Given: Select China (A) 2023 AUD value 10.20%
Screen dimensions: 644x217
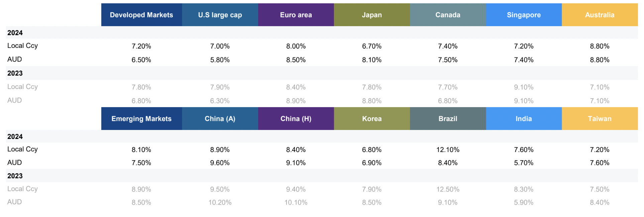Looking at the screenshot, I should [220, 203].
